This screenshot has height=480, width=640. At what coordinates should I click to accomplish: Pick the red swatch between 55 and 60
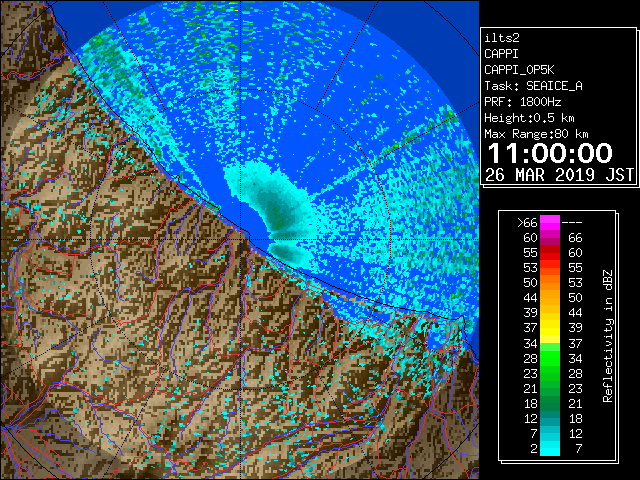pos(550,253)
